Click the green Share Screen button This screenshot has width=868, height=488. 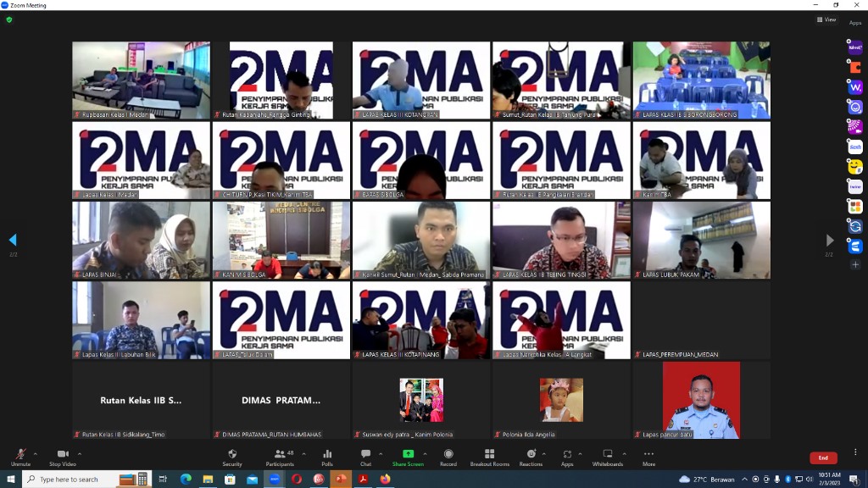coord(408,457)
